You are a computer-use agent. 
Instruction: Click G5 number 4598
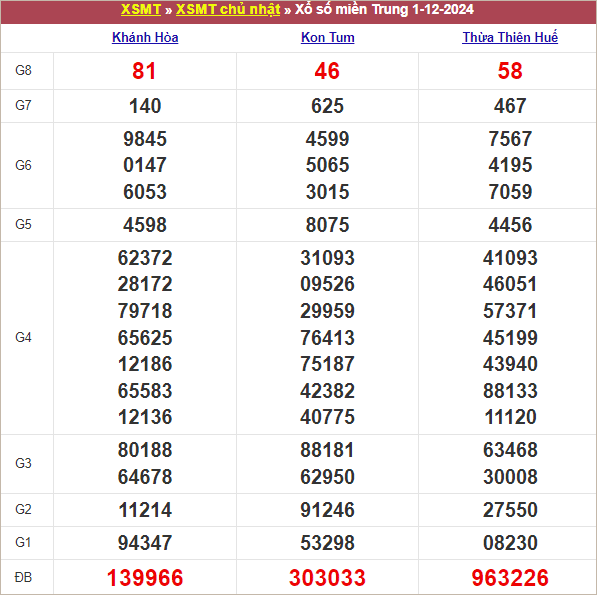coord(145,225)
